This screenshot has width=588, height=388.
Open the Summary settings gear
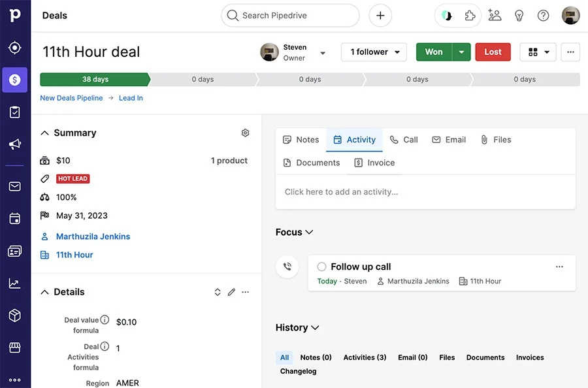point(245,133)
